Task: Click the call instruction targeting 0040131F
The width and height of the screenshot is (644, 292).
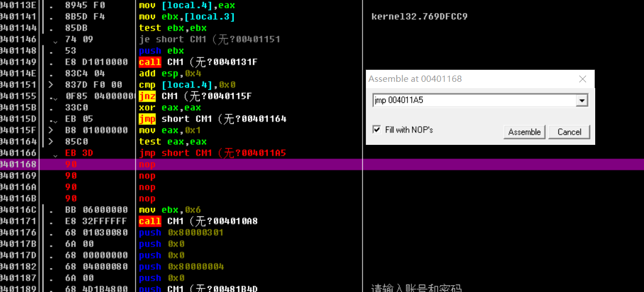Action: tap(198, 62)
